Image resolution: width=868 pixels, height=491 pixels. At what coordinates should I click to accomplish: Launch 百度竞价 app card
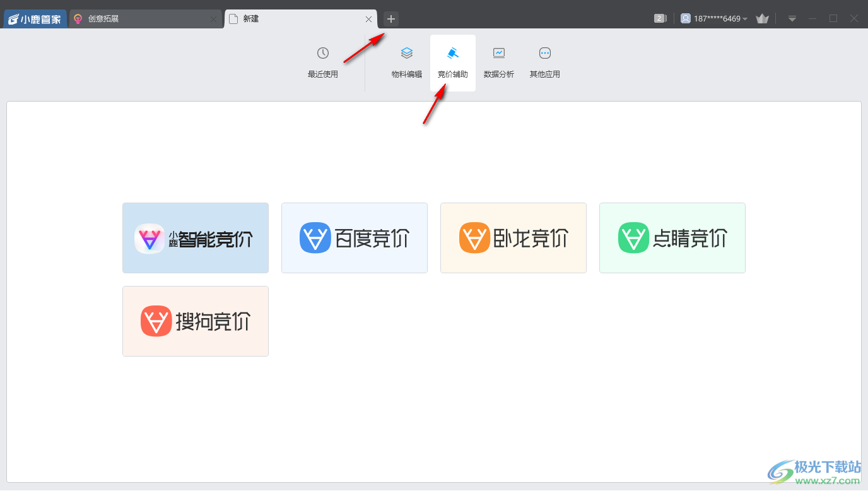coord(355,238)
